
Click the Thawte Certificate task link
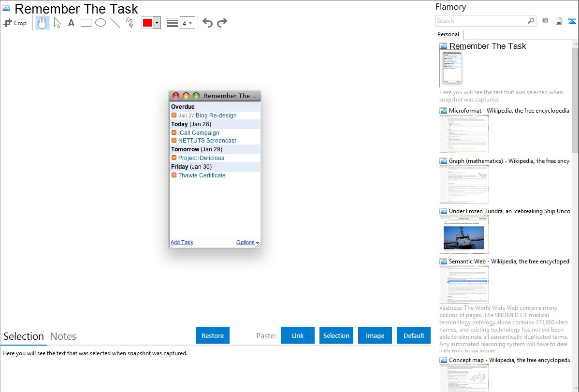click(202, 175)
